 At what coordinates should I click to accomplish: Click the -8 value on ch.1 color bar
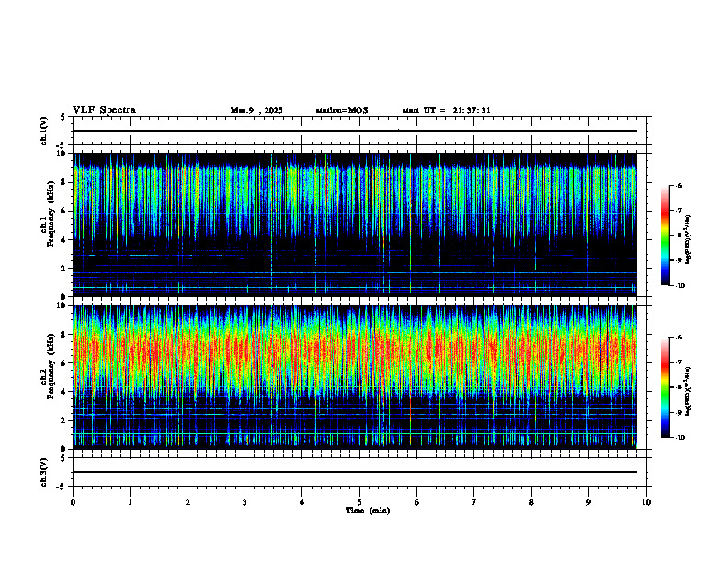(x=678, y=236)
